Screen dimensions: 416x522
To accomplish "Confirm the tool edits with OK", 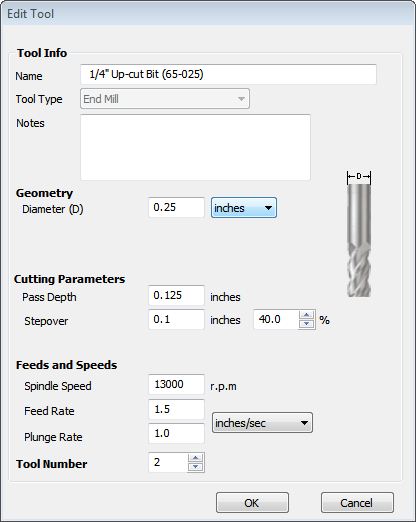I will pyautogui.click(x=252, y=503).
